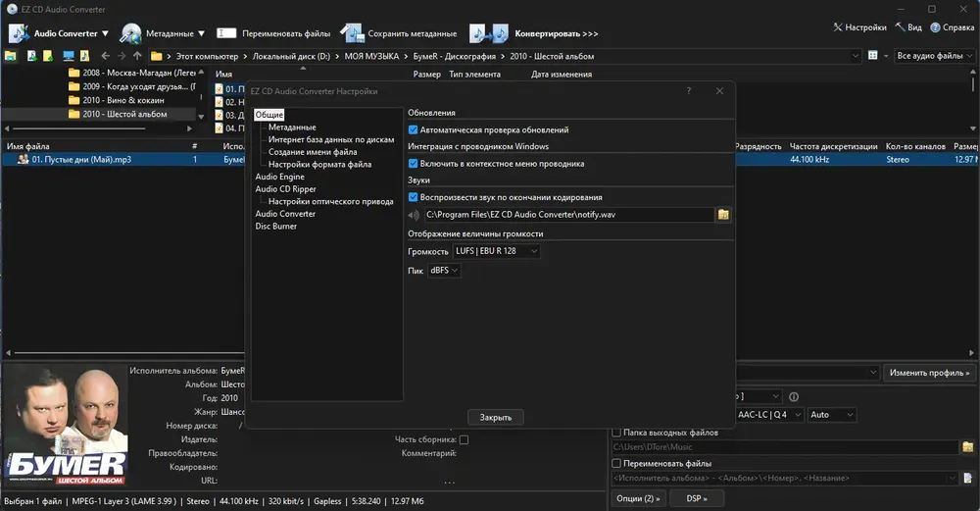Click the speaker icon to play notify sound

tap(414, 215)
